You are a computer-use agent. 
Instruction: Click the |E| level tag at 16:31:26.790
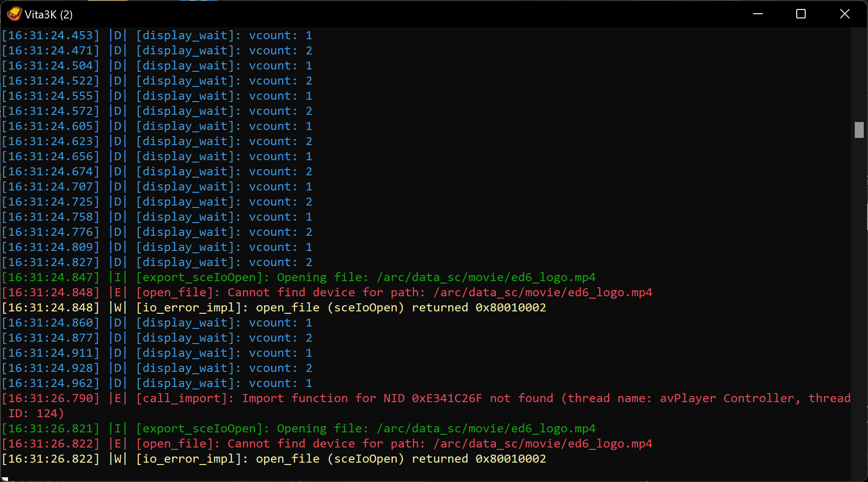[x=118, y=398]
